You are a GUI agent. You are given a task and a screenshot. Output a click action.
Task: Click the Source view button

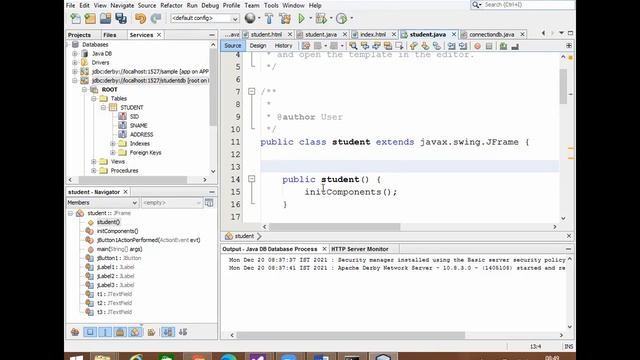click(x=233, y=46)
